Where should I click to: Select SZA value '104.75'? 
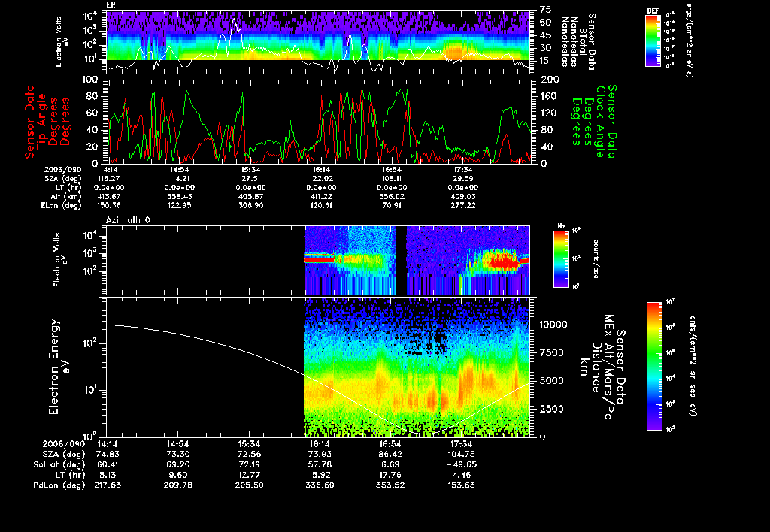click(x=461, y=455)
